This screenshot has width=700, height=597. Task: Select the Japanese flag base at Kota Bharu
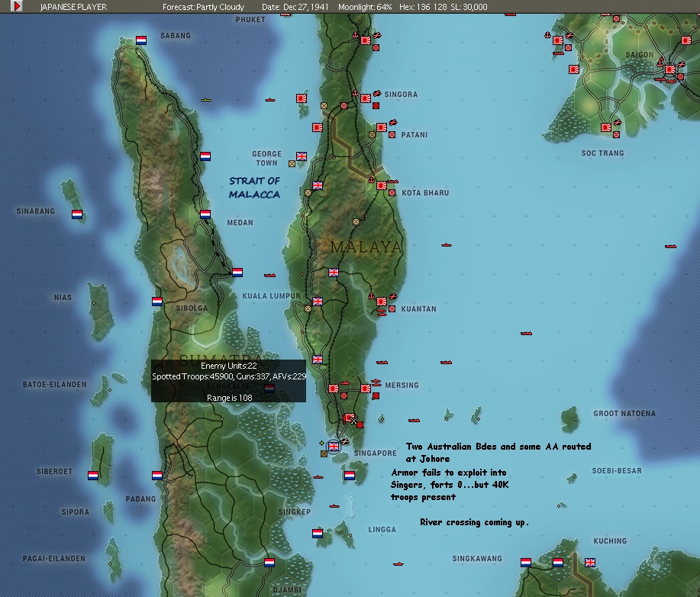(382, 186)
